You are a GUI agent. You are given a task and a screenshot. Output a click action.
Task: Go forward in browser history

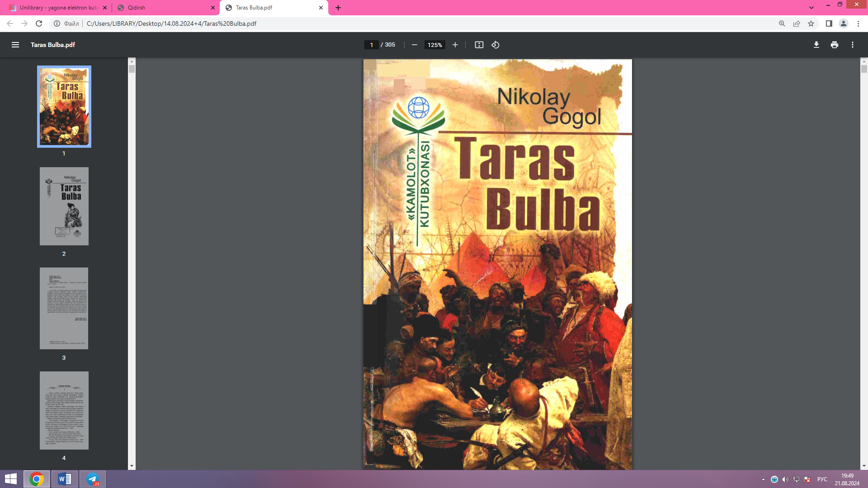[x=24, y=23]
